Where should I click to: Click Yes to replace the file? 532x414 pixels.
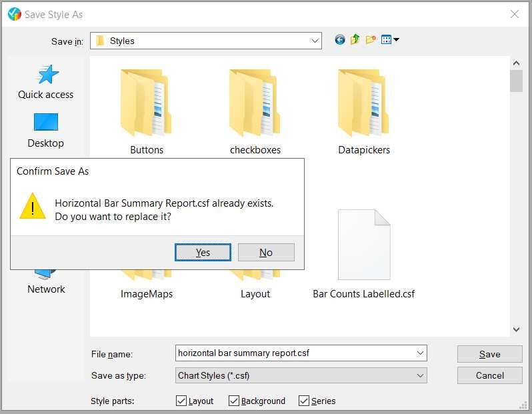point(203,253)
